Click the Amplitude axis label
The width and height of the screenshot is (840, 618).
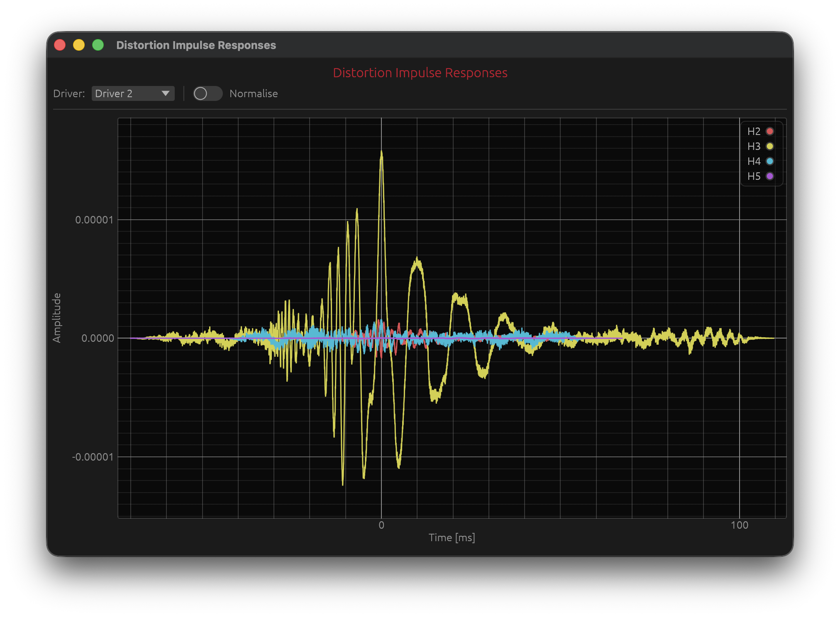click(x=57, y=318)
